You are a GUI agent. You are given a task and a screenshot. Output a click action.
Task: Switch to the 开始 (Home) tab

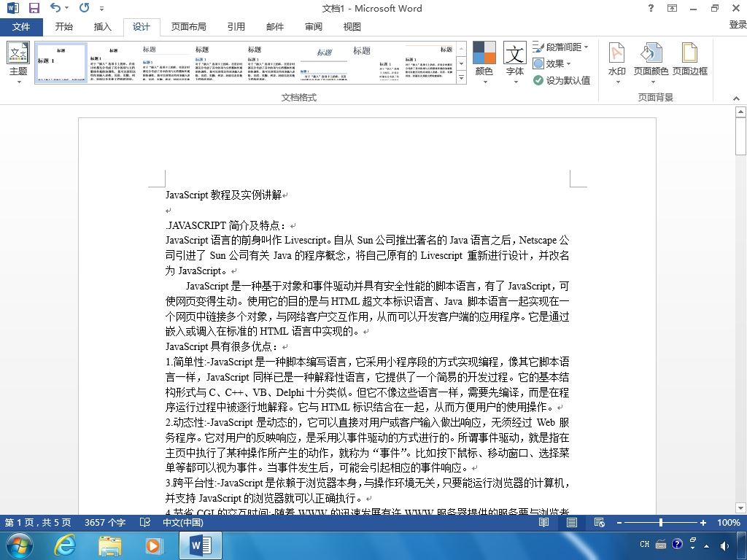(x=64, y=27)
